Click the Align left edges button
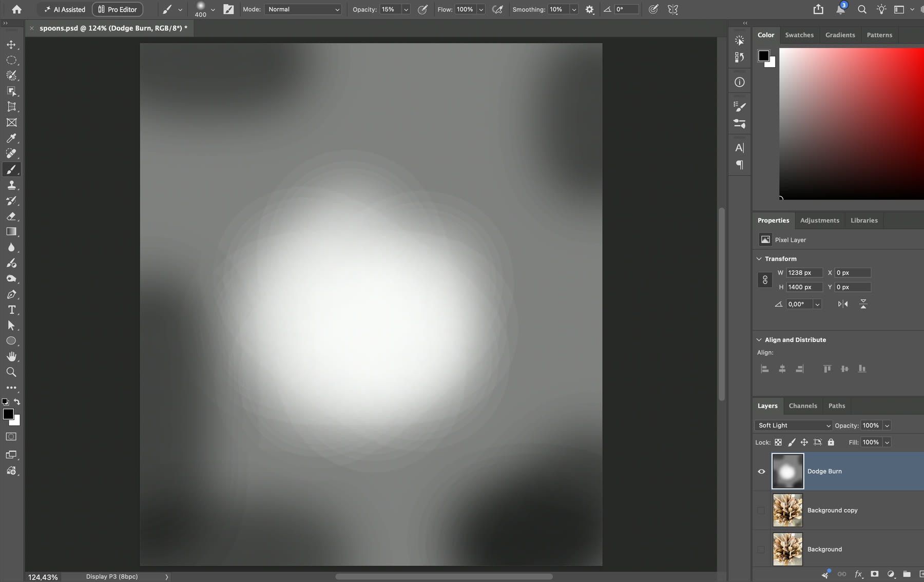Image resolution: width=924 pixels, height=582 pixels. click(x=764, y=368)
